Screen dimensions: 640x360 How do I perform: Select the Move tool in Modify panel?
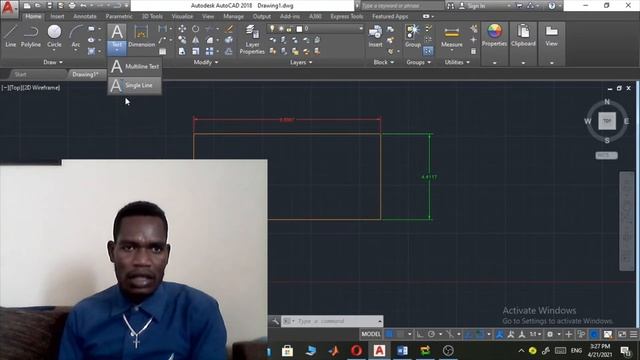click(x=182, y=29)
